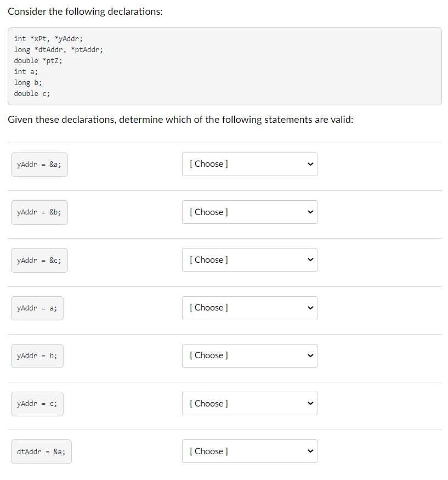
Task: Click the heading Consider the following declarations
Action: [x=85, y=11]
